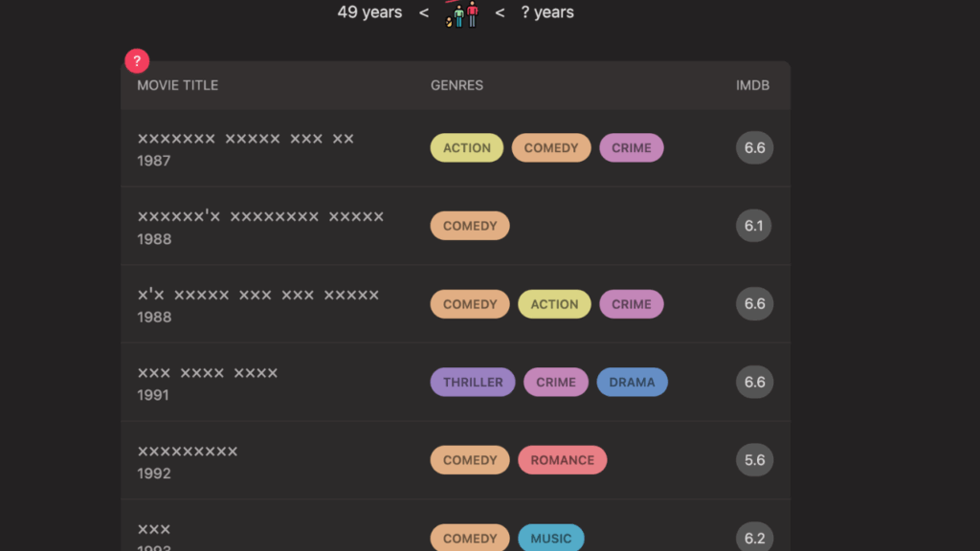The width and height of the screenshot is (980, 551).
Task: Click the 6.2 IMDB rating badge
Action: [754, 538]
